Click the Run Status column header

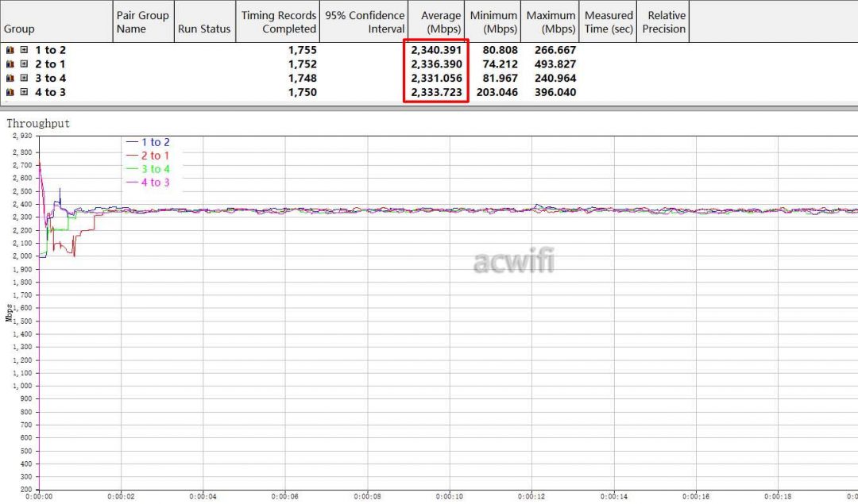[204, 29]
